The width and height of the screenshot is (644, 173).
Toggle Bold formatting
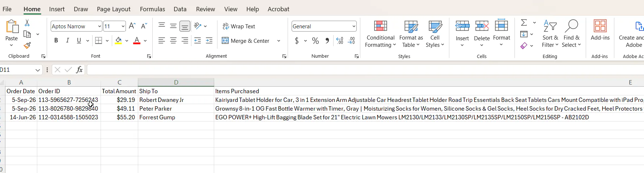pos(56,41)
